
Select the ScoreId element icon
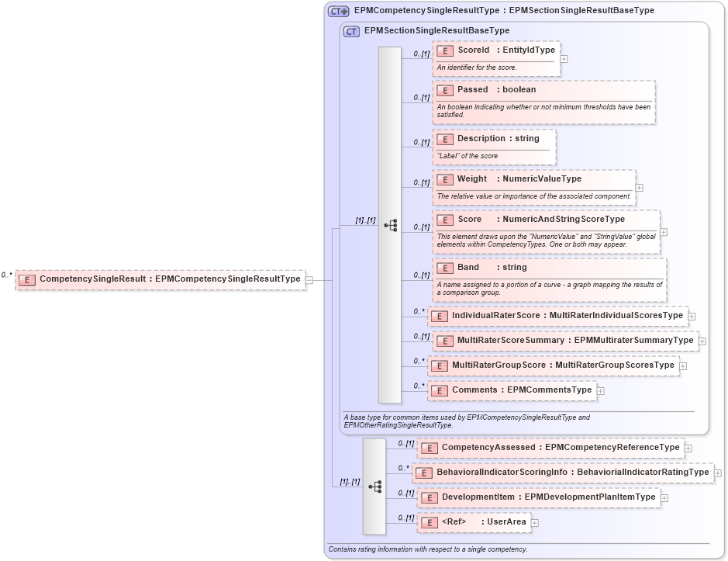(x=446, y=50)
